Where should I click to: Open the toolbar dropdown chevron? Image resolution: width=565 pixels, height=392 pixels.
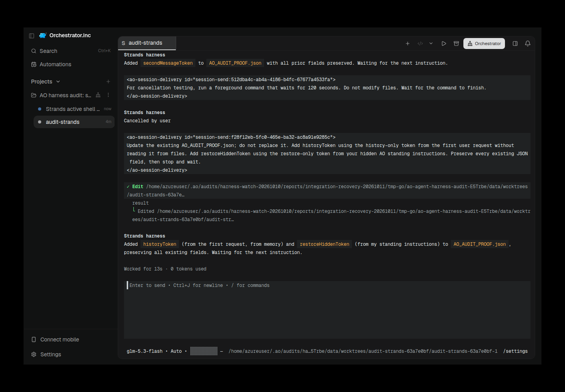click(x=431, y=44)
